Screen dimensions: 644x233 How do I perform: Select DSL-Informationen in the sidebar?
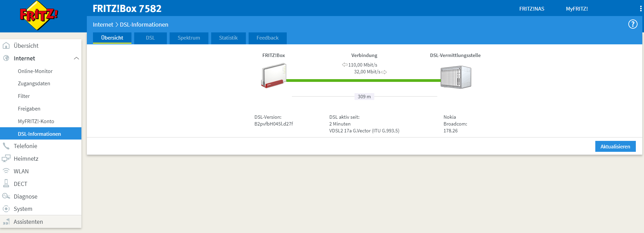(41, 133)
